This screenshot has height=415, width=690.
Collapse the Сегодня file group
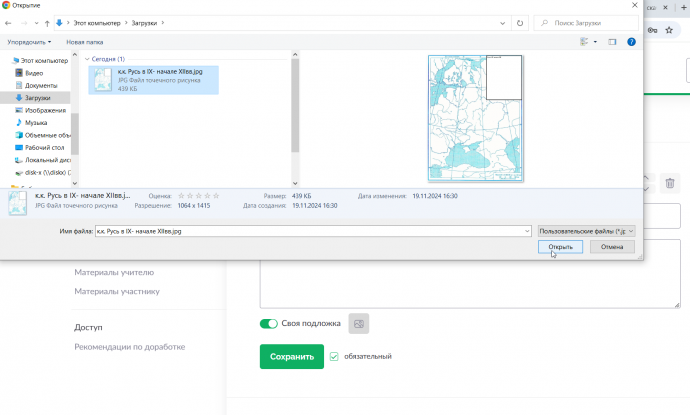(x=87, y=59)
